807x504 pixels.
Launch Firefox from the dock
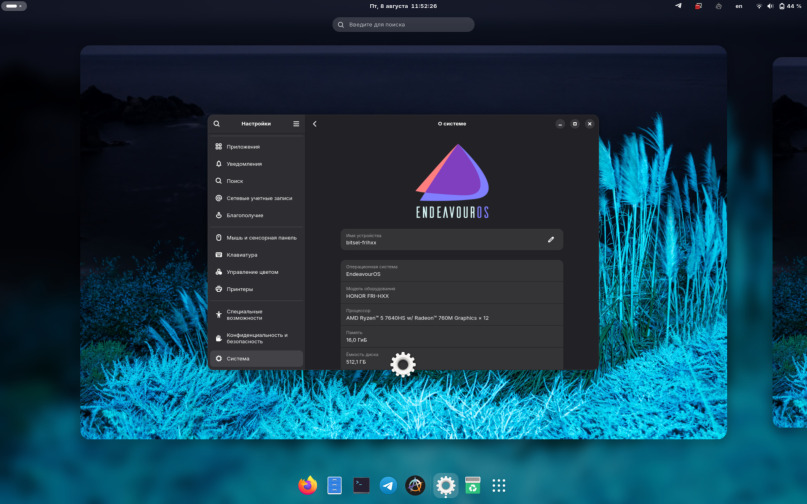(x=308, y=485)
